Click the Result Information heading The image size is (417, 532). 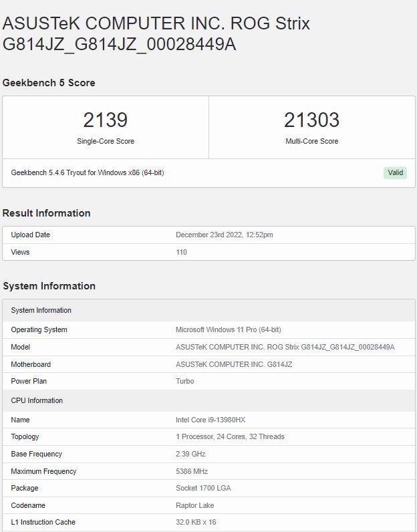click(x=47, y=213)
